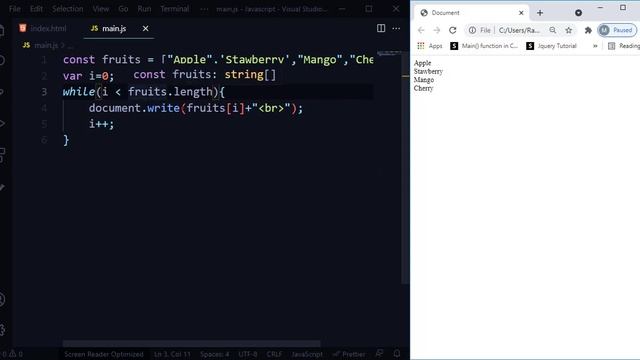This screenshot has width=640, height=360.
Task: Open feedback icon in status bar
Action: point(379,353)
